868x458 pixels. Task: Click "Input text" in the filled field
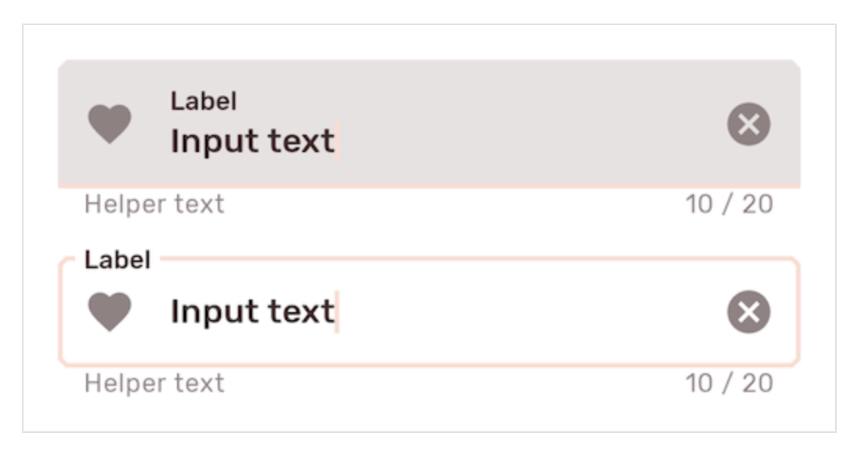point(252,142)
